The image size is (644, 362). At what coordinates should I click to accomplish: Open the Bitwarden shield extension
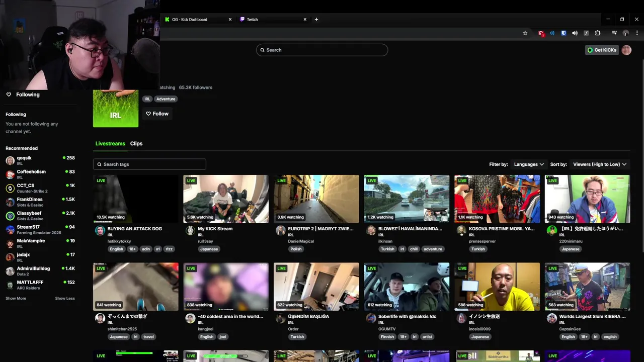[x=563, y=33]
